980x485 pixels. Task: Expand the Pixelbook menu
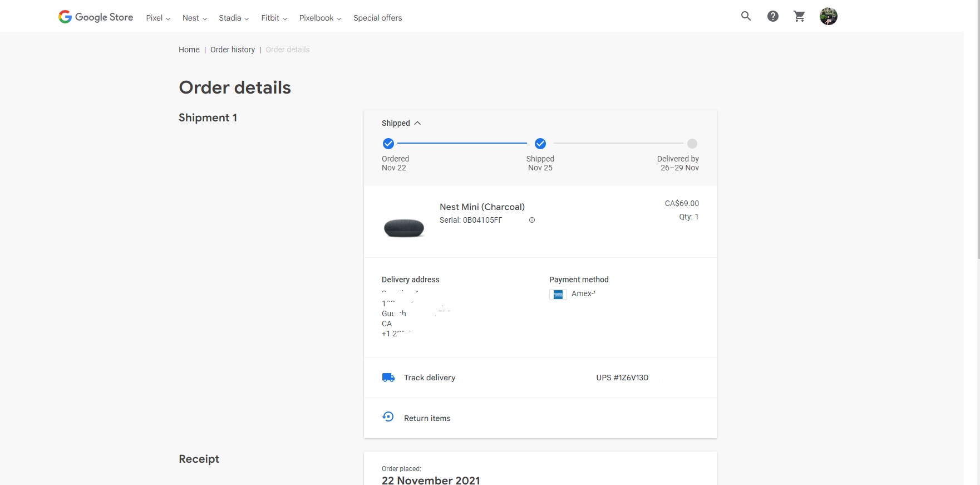click(320, 18)
